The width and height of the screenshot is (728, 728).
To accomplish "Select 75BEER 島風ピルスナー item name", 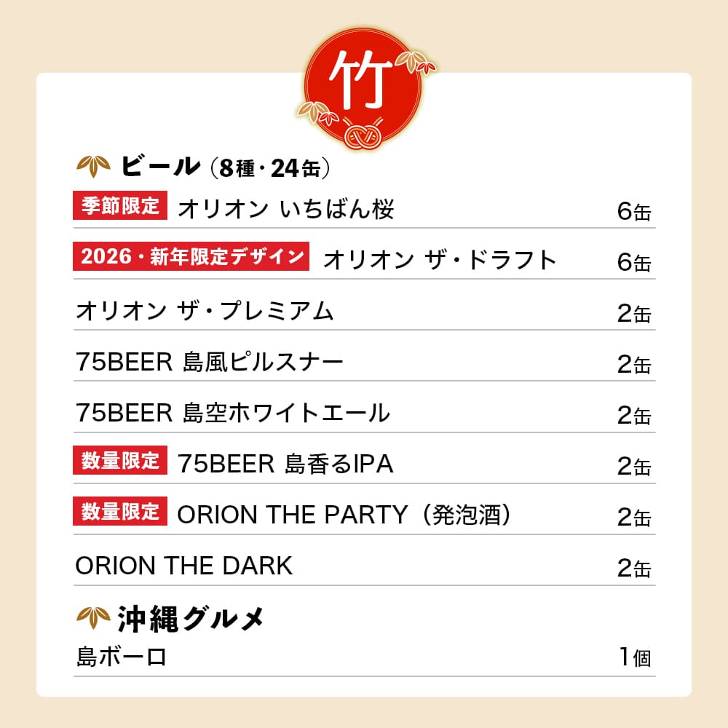I will coord(210,363).
